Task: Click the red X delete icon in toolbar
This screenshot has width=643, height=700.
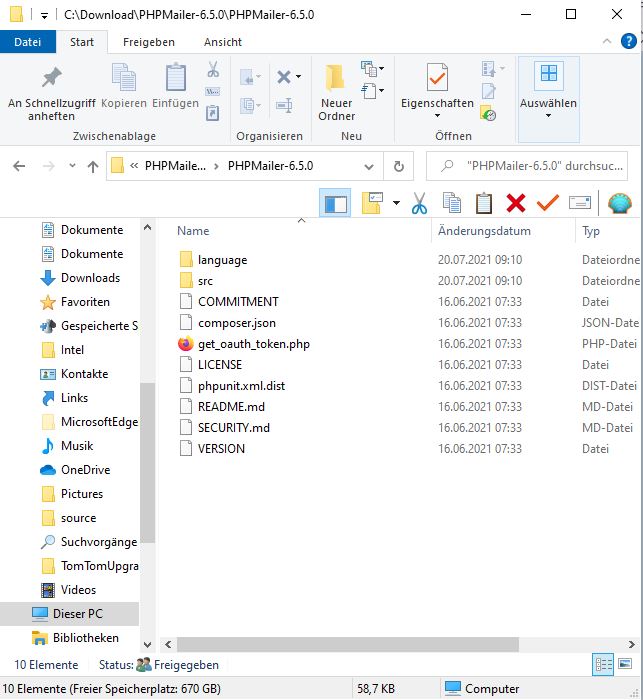Action: [516, 203]
